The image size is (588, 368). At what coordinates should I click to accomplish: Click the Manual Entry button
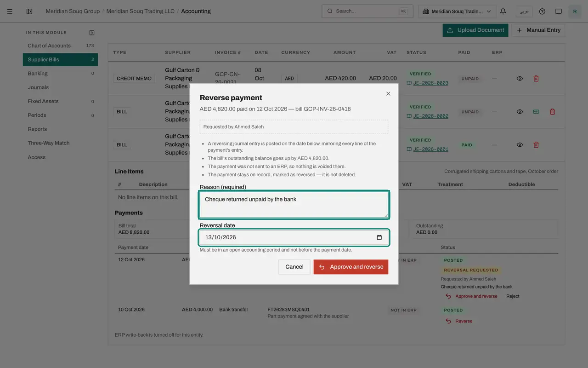tap(538, 30)
